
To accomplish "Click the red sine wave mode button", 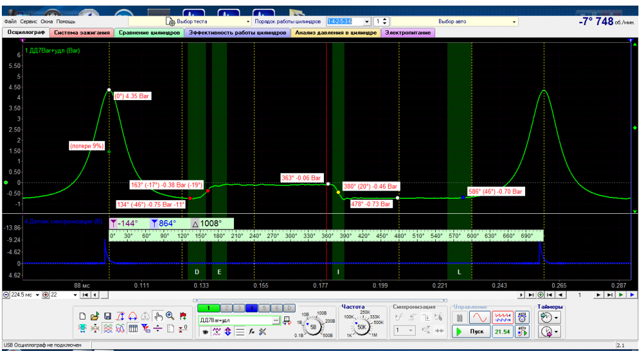I will (x=480, y=318).
